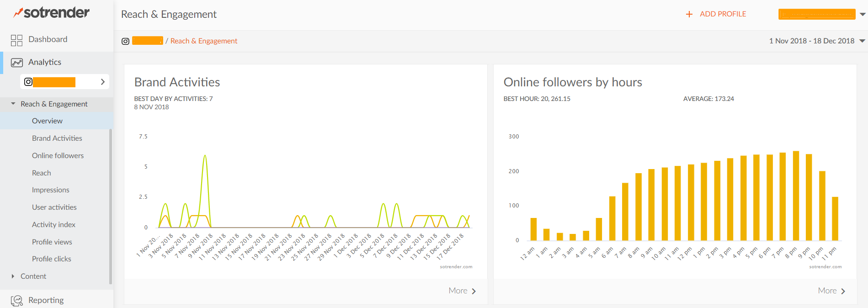
Task: Click the Reach & Engagement breadcrumb link
Action: pos(204,41)
